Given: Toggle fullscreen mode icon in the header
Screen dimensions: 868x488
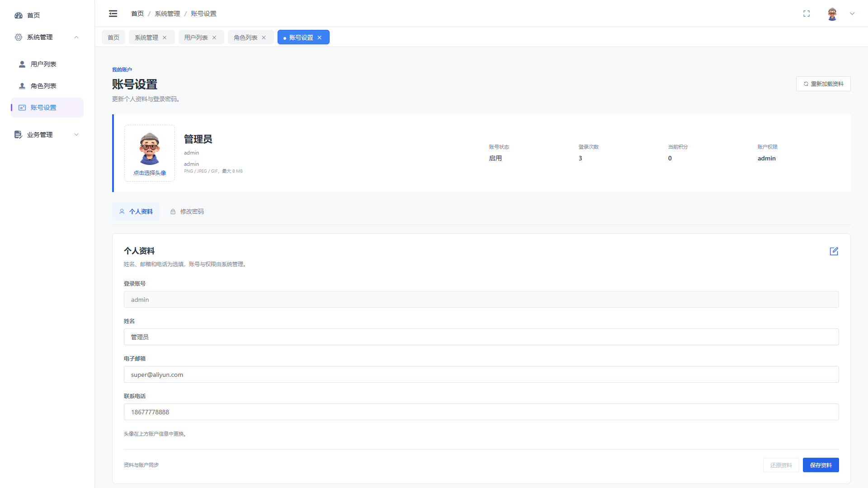Looking at the screenshot, I should pos(807,14).
